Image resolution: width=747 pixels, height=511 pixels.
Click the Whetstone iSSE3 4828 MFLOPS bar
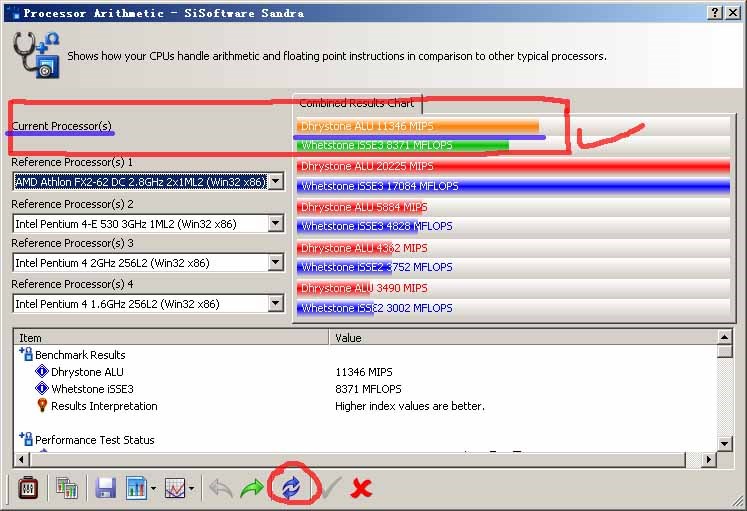(x=357, y=226)
